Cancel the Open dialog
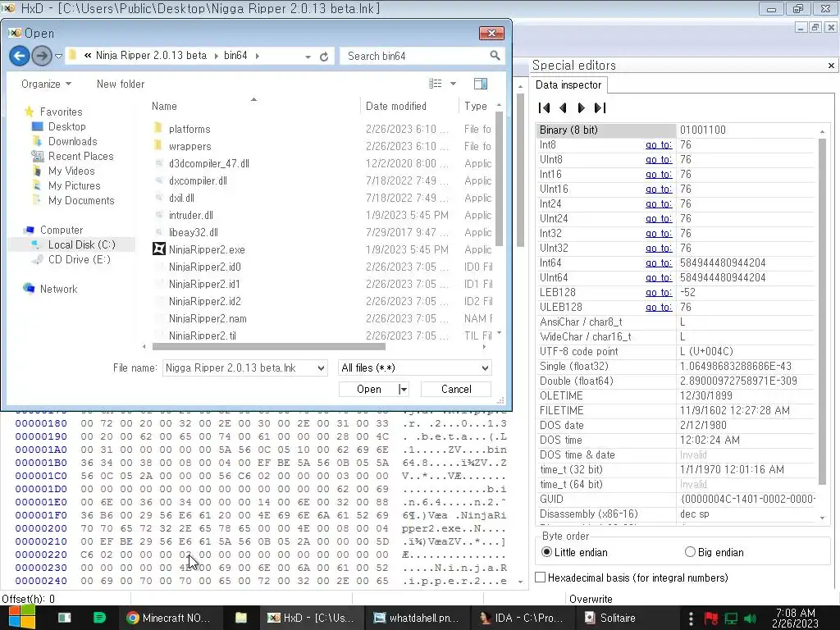Screen dimensions: 840x630 coord(456,390)
